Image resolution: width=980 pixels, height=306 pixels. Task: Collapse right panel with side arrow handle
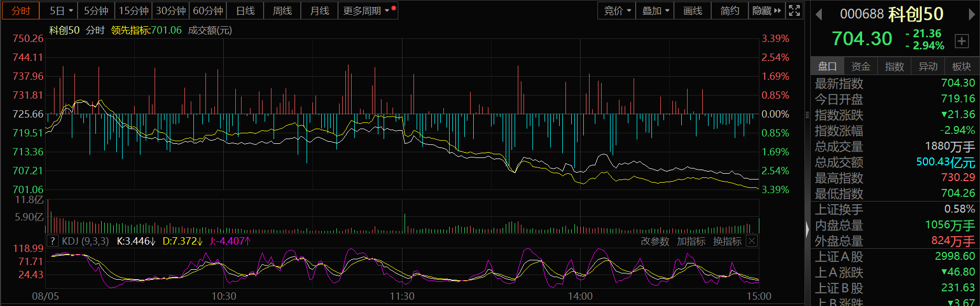[x=807, y=229]
